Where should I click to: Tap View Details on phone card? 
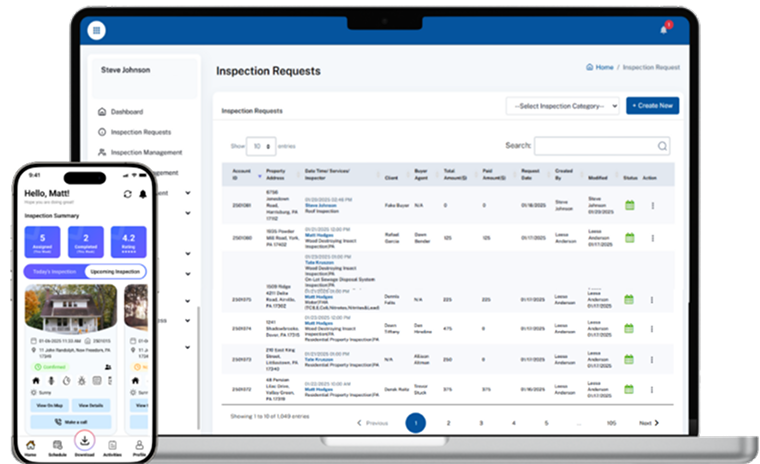(91, 405)
